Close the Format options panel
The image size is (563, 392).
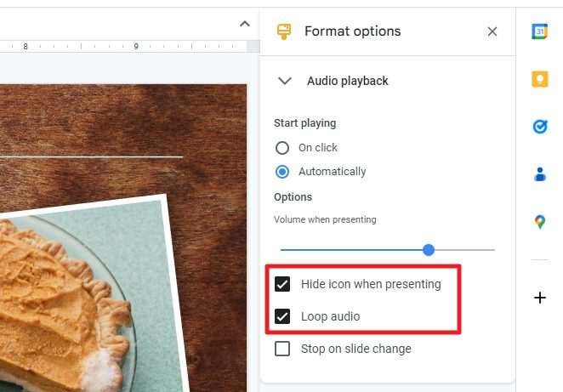[492, 31]
